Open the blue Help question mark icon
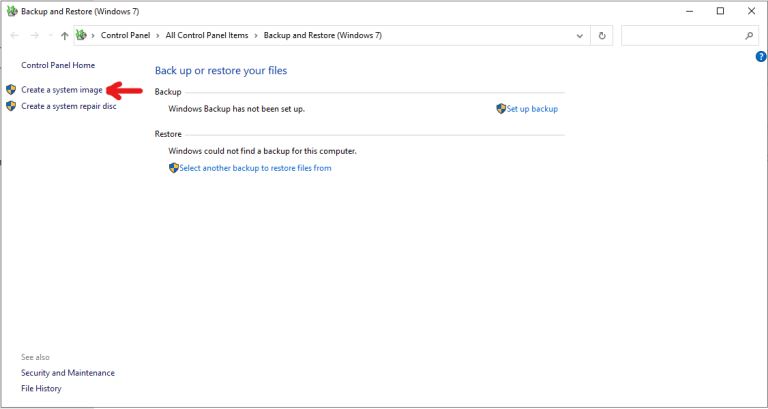Viewport: 768px width, 409px height. 761,56
